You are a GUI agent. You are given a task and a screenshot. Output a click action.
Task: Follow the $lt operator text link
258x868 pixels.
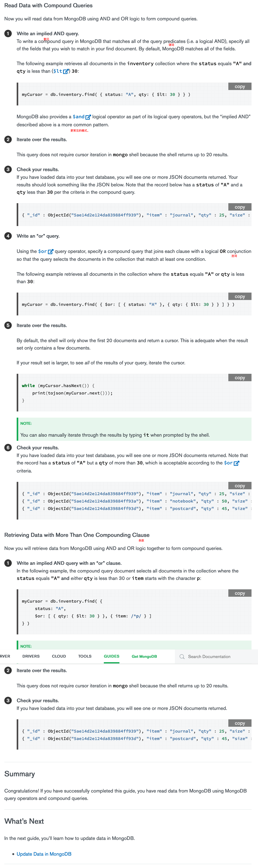click(x=58, y=71)
